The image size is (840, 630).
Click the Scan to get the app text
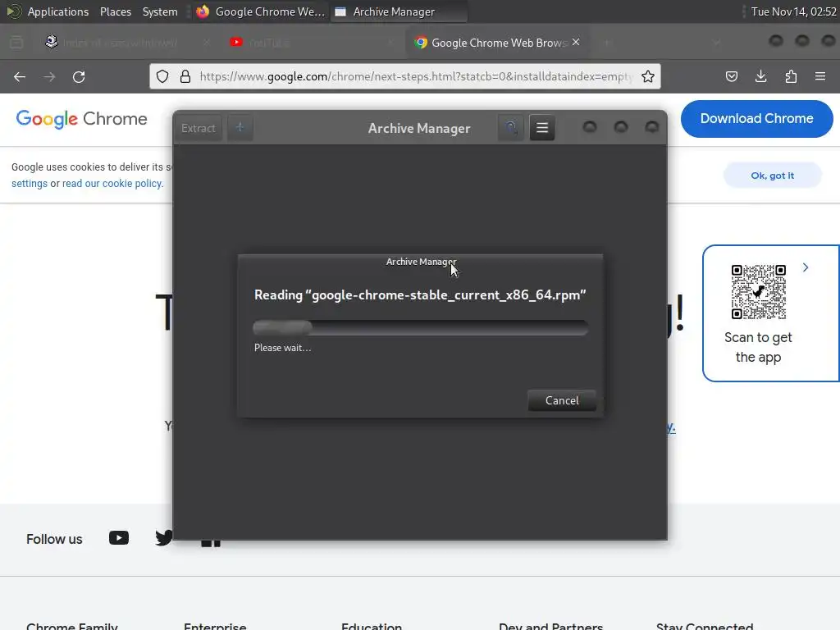point(758,347)
